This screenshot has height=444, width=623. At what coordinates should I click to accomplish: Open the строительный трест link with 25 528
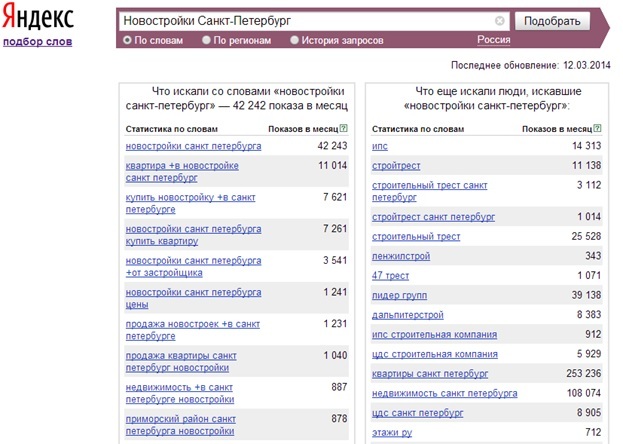[416, 237]
